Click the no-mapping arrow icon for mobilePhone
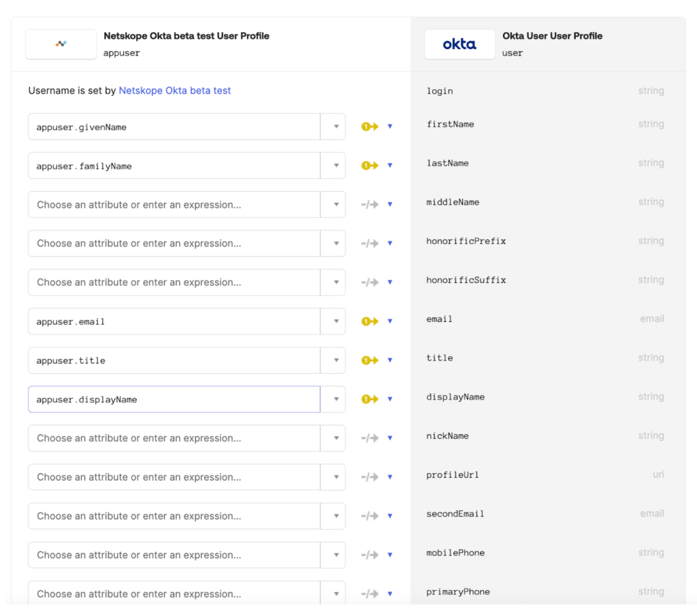Image resolution: width=697 pixels, height=616 pixels. (x=370, y=555)
